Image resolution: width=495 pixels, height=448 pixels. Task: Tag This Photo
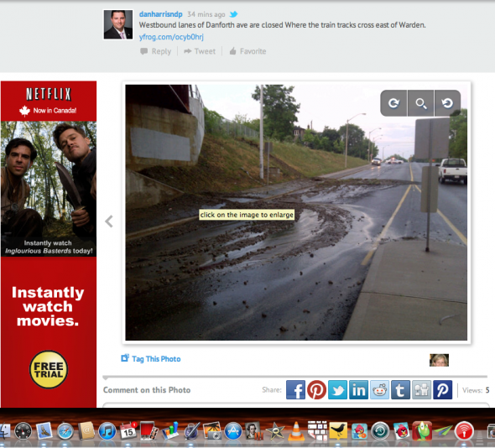pos(151,359)
